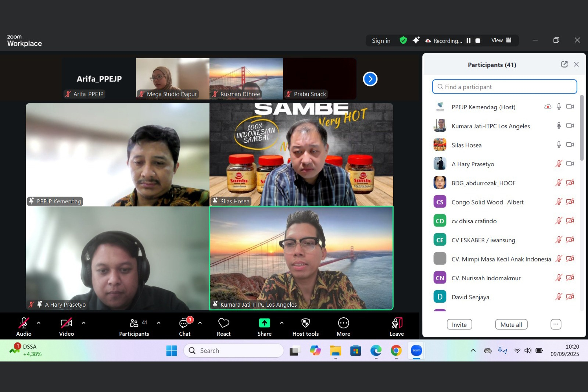This screenshot has height=392, width=588.
Task: Click the Invite button
Action: (459, 324)
